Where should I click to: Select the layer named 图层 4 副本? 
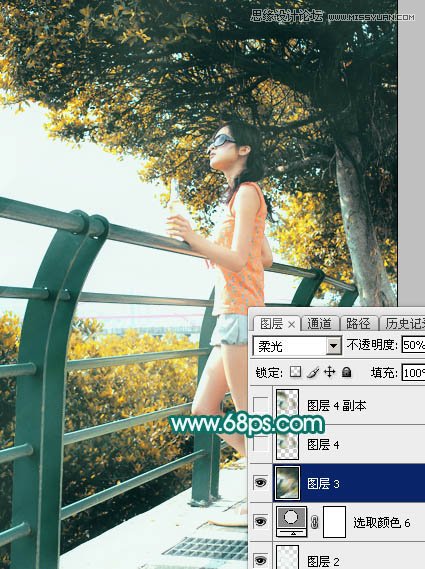tap(336, 405)
